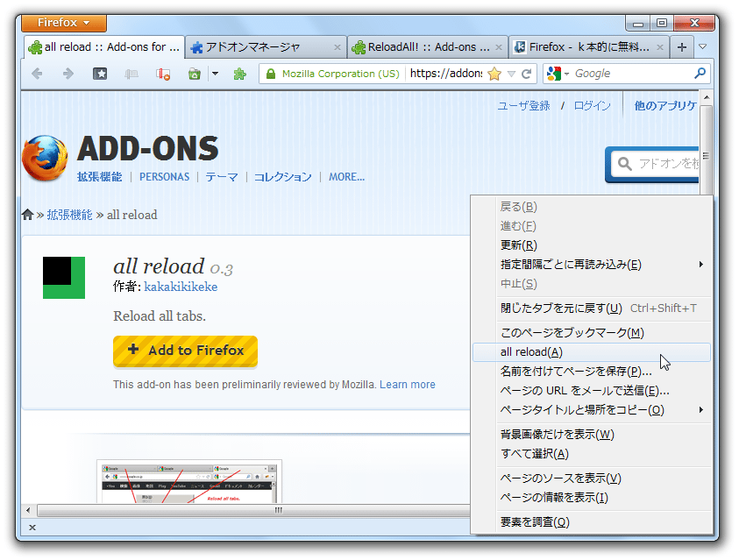Click the green puzzle add-on toolbar icon
The image size is (739, 560).
click(x=240, y=74)
